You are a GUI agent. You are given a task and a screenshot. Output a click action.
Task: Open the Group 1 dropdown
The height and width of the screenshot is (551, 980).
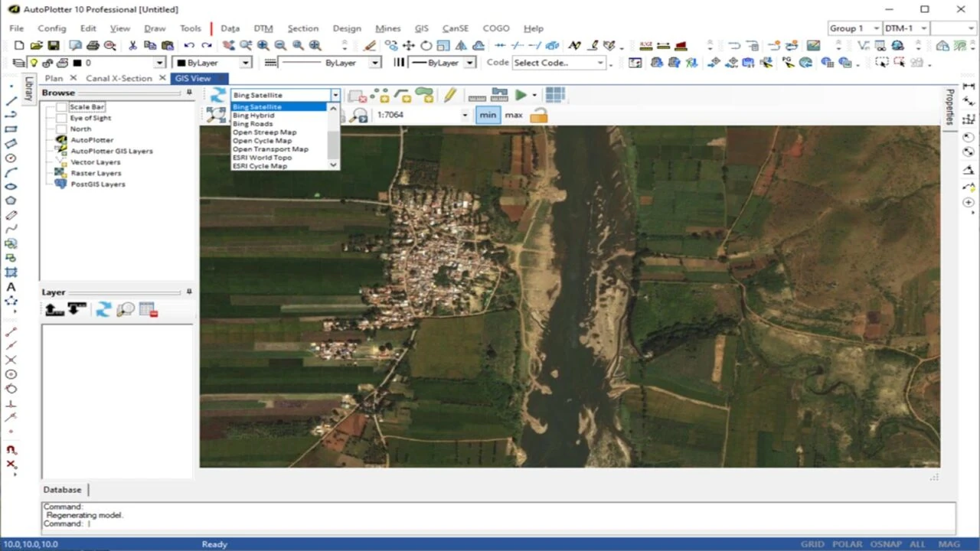tap(854, 28)
